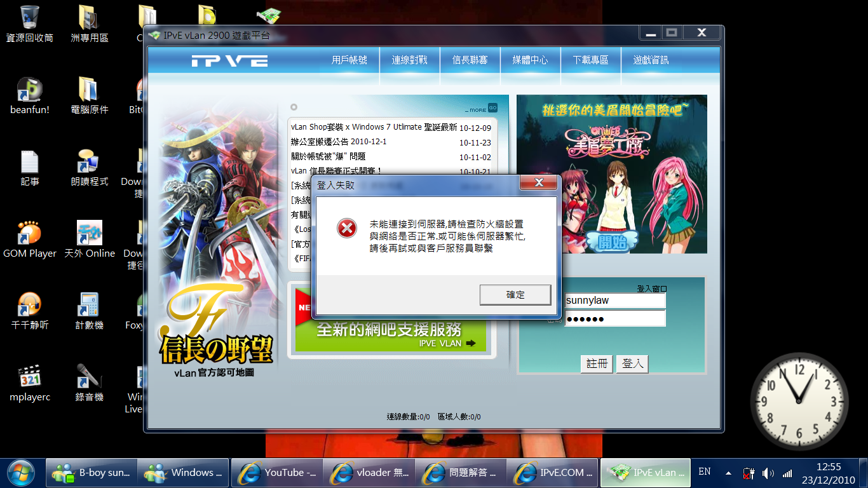Click the masked password field
Viewport: 868px width, 488px height.
pyautogui.click(x=615, y=318)
